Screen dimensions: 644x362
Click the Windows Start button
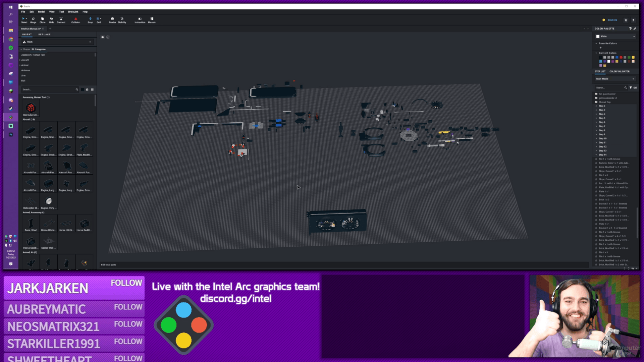[11, 7]
